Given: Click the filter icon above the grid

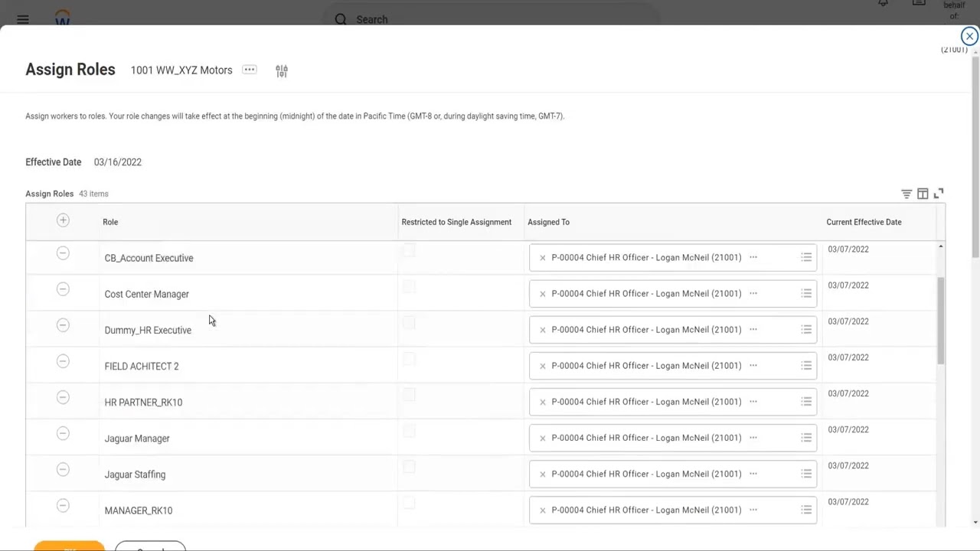Looking at the screenshot, I should point(906,194).
